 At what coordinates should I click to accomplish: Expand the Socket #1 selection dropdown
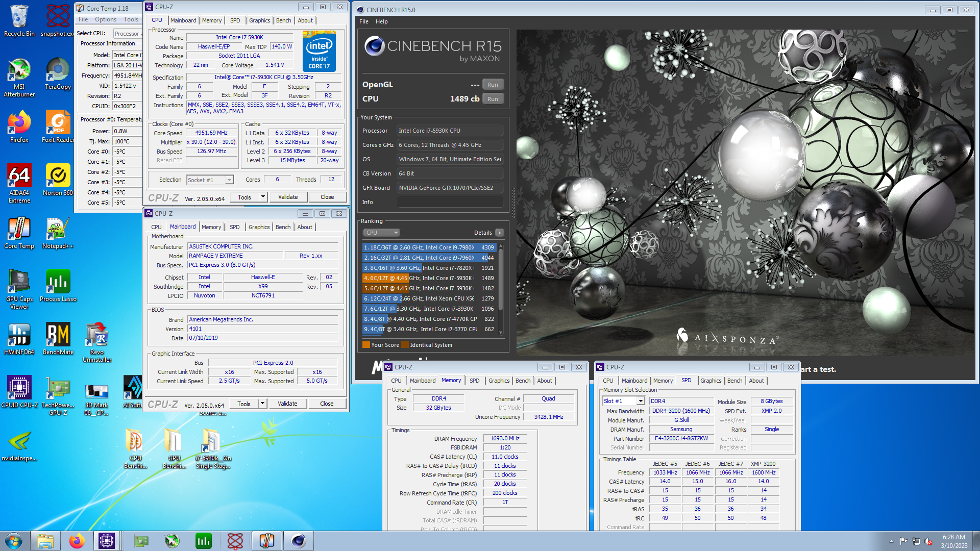[x=229, y=180]
